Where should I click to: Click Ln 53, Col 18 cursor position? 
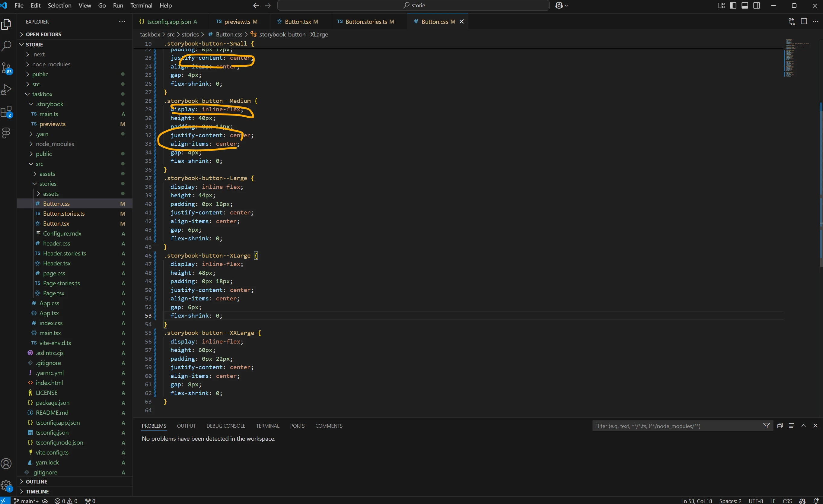coord(697,501)
